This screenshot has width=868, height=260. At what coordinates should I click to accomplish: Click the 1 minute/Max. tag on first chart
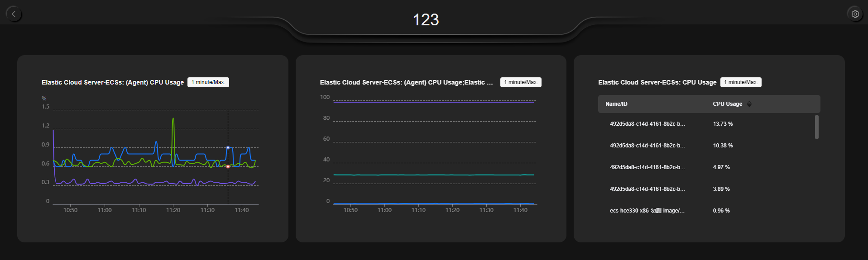tap(208, 82)
